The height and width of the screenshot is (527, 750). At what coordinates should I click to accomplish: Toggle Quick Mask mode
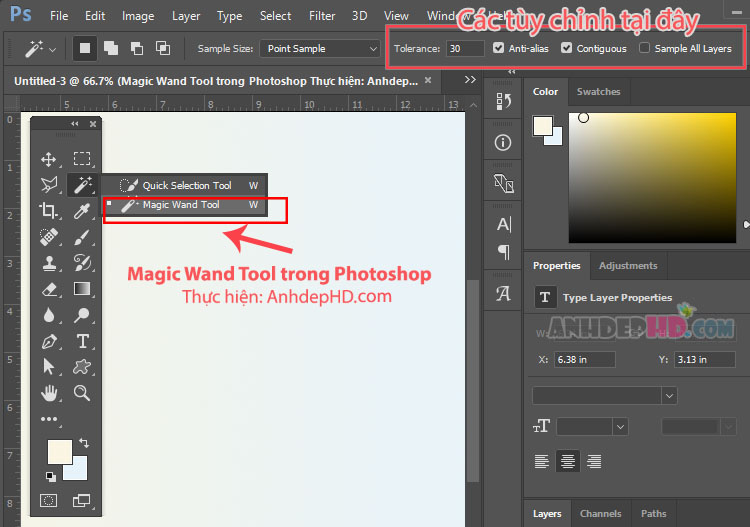[x=48, y=501]
